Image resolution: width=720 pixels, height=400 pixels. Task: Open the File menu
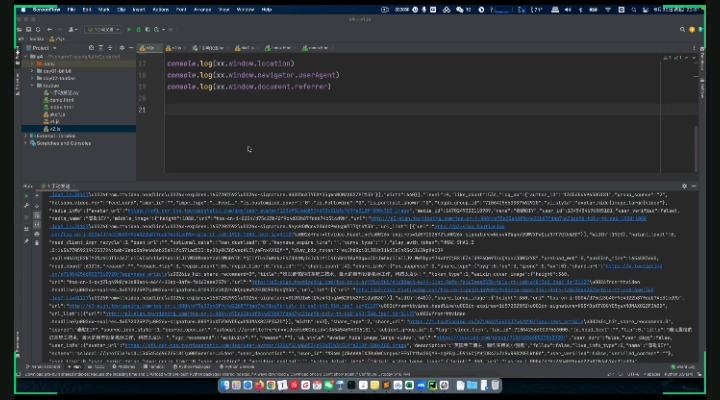[71, 10]
